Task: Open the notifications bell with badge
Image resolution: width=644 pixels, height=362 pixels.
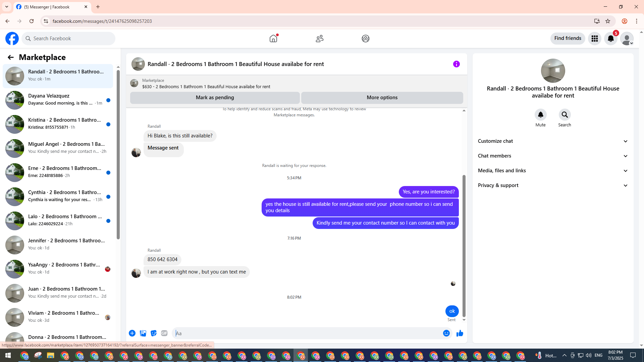Action: pos(610,39)
